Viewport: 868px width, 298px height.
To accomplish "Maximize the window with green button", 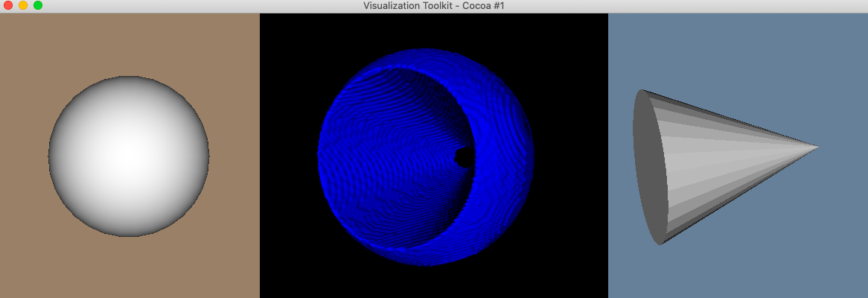I will click(38, 5).
